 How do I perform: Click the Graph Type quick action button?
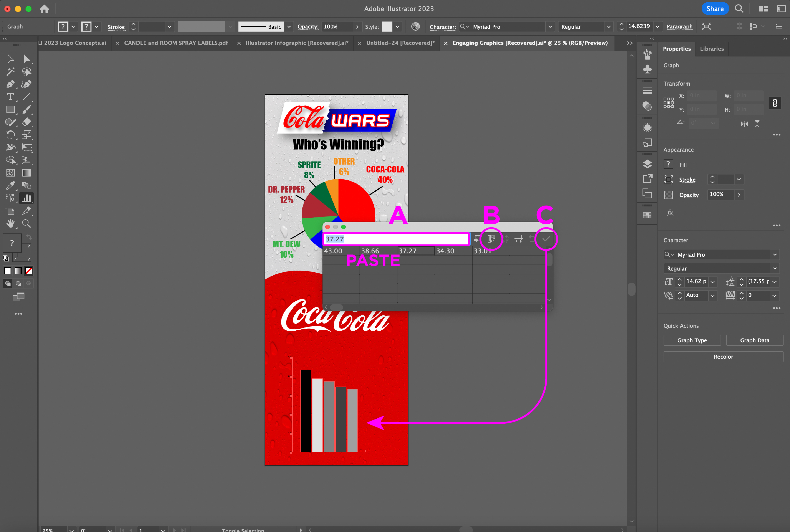coord(692,340)
